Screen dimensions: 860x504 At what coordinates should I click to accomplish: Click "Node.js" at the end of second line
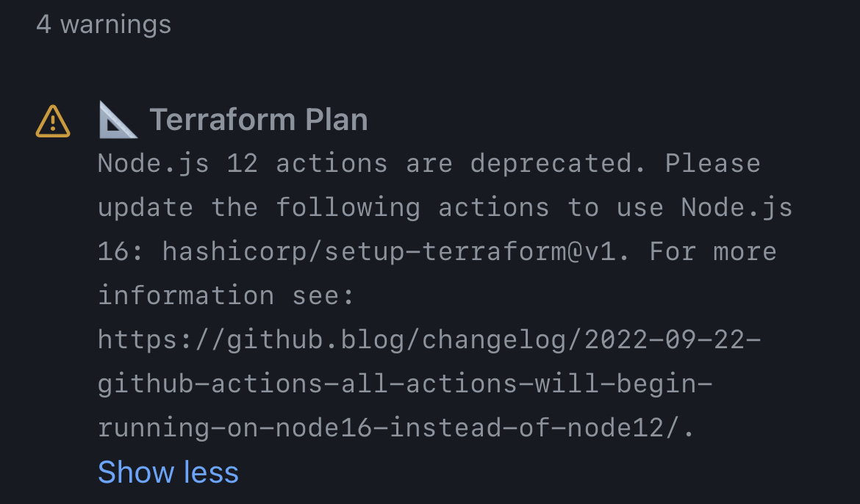(x=737, y=209)
